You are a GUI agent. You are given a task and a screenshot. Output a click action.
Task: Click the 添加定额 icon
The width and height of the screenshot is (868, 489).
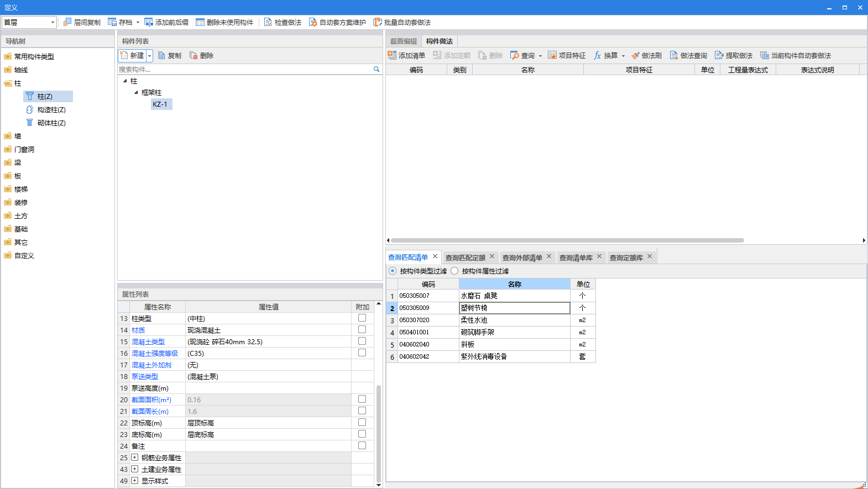(x=437, y=55)
